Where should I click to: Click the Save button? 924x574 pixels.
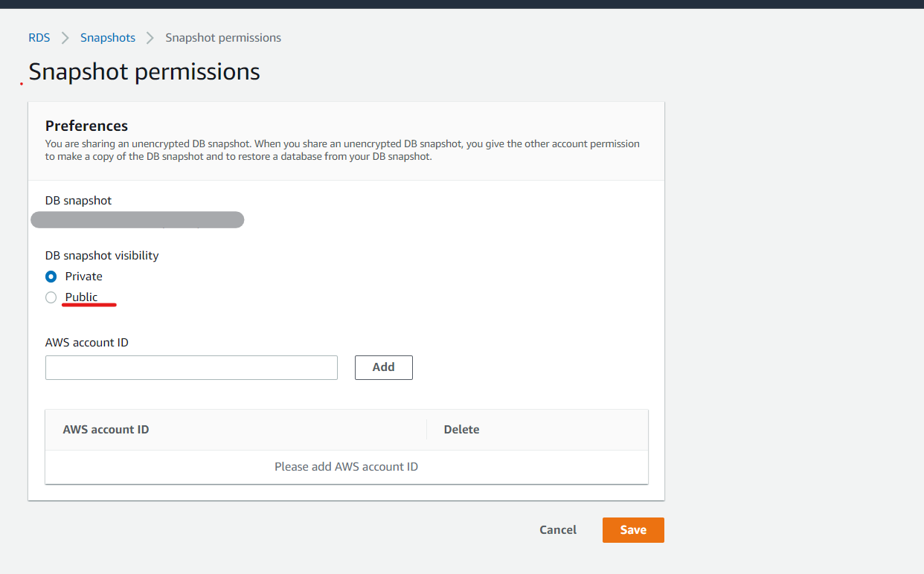tap(633, 529)
